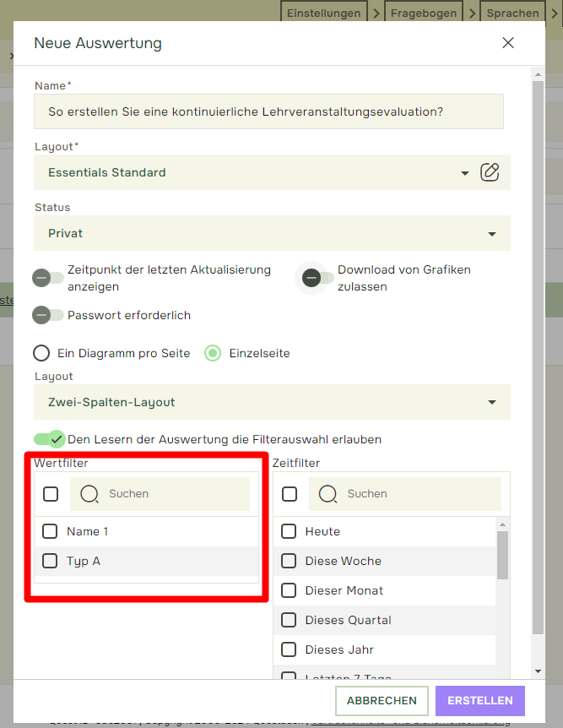
Task: Open the Zwei-Spalten-Layout dropdown
Action: pyautogui.click(x=272, y=402)
